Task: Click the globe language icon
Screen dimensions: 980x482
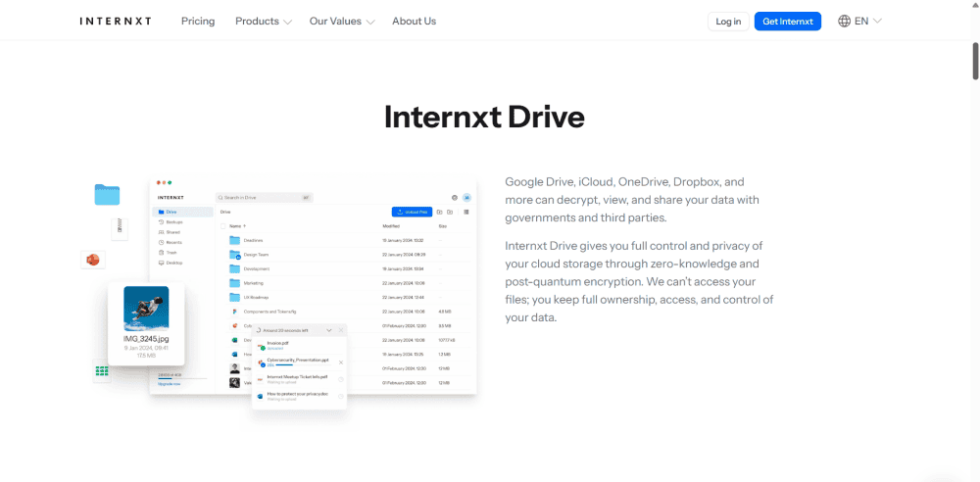Action: [x=844, y=22]
